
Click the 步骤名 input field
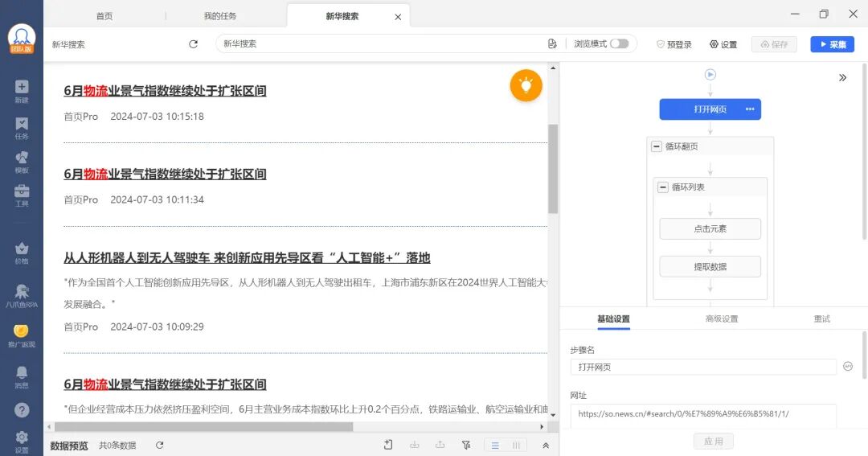[x=703, y=367]
